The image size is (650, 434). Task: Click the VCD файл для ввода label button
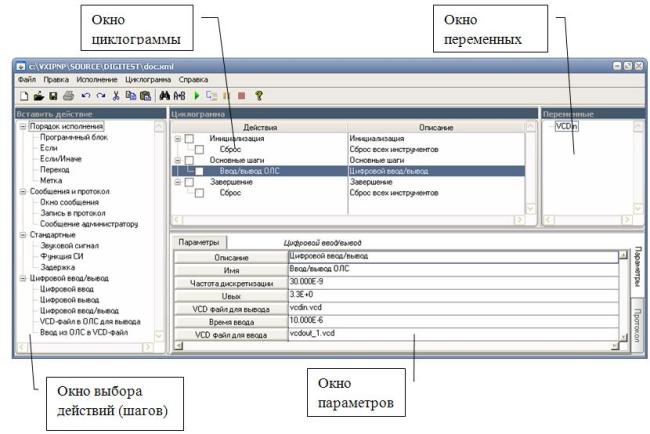tap(231, 335)
